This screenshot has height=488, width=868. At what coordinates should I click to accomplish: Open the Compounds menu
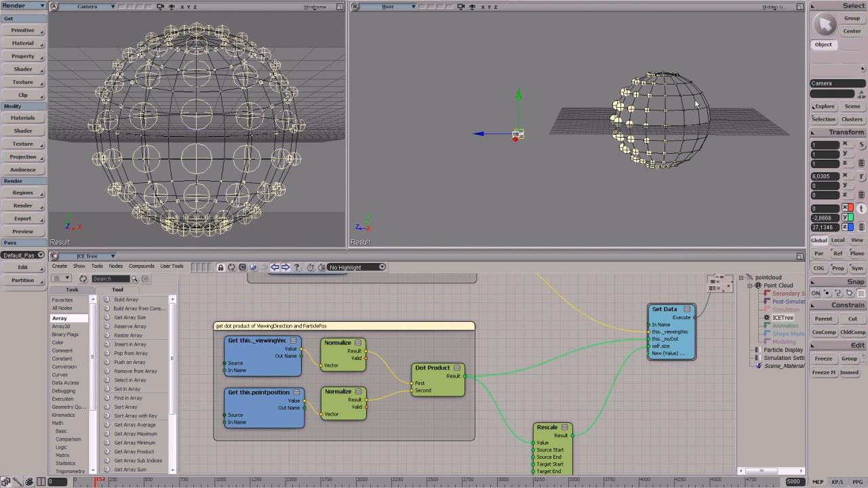pos(142,266)
